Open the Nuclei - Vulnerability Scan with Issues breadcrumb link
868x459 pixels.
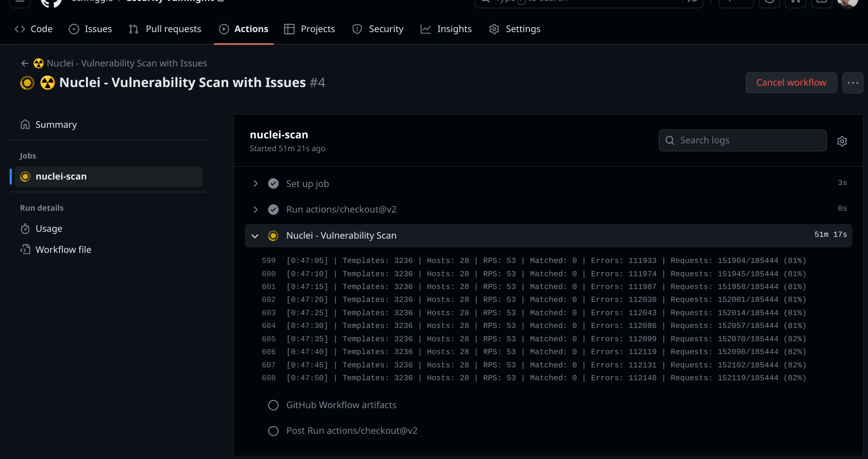(x=127, y=63)
